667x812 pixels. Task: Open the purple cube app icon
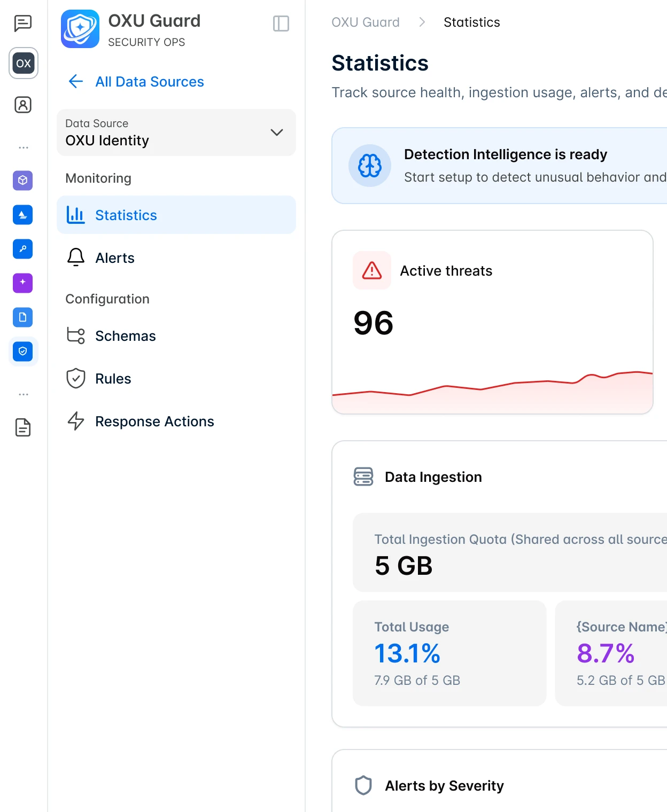(23, 181)
